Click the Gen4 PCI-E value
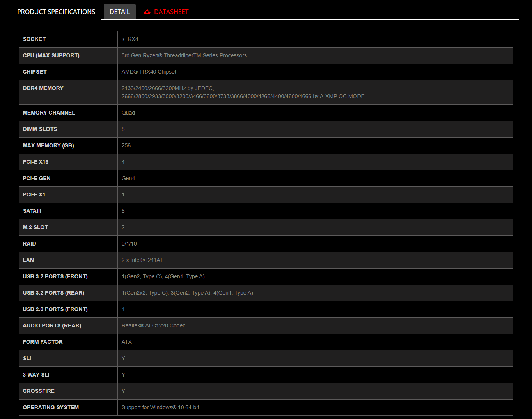The height and width of the screenshot is (419, 532). coord(128,178)
